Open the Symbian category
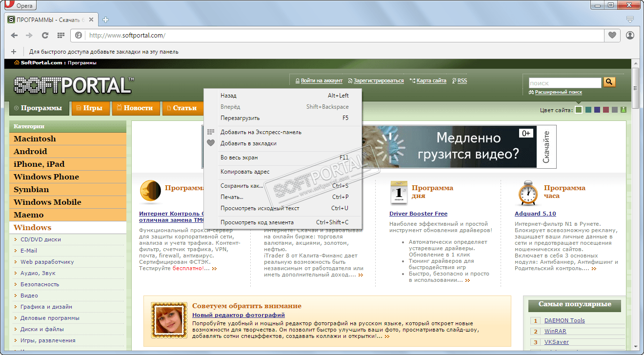The image size is (644, 355). pyautogui.click(x=68, y=190)
